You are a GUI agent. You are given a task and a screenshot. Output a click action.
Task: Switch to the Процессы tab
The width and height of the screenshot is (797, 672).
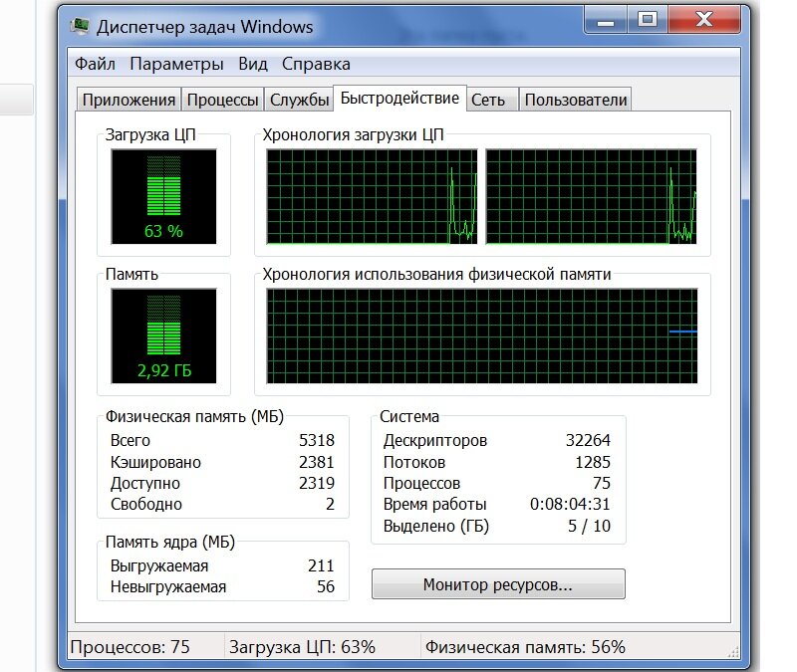(222, 100)
